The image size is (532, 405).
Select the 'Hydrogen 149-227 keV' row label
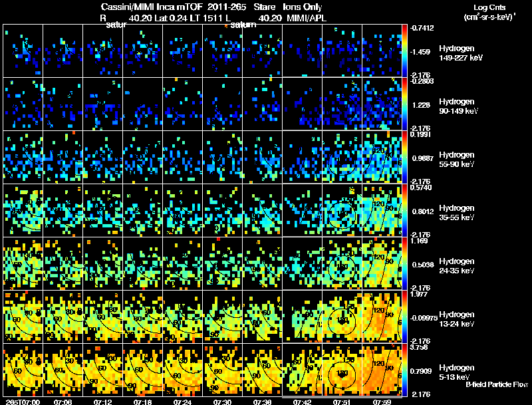click(460, 53)
